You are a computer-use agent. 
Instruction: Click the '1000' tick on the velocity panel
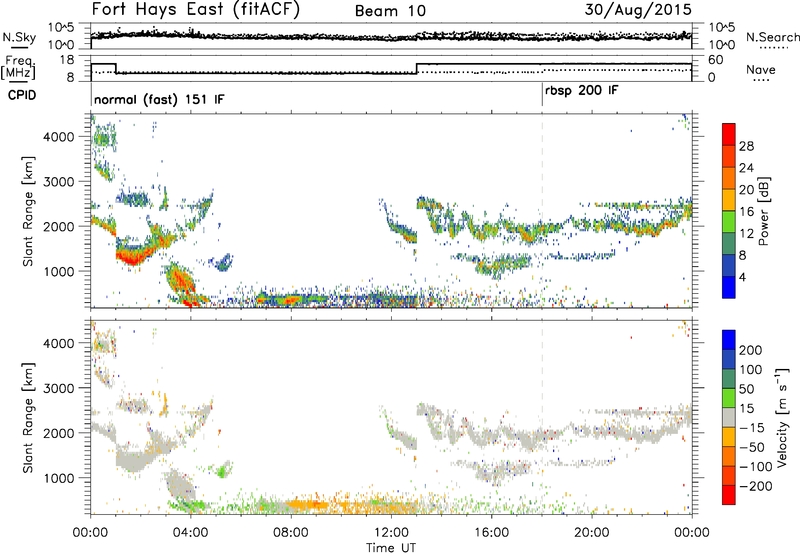pyautogui.click(x=58, y=478)
